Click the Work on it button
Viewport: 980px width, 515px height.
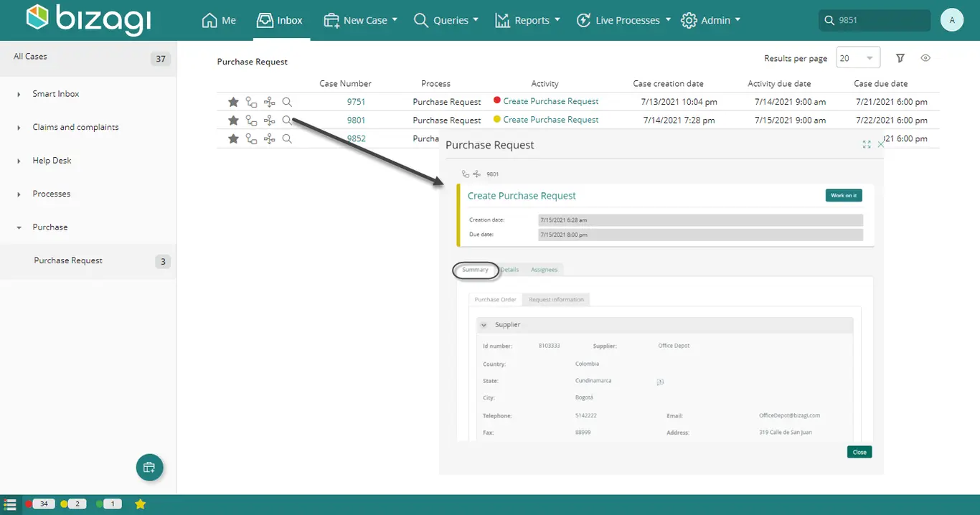click(844, 195)
